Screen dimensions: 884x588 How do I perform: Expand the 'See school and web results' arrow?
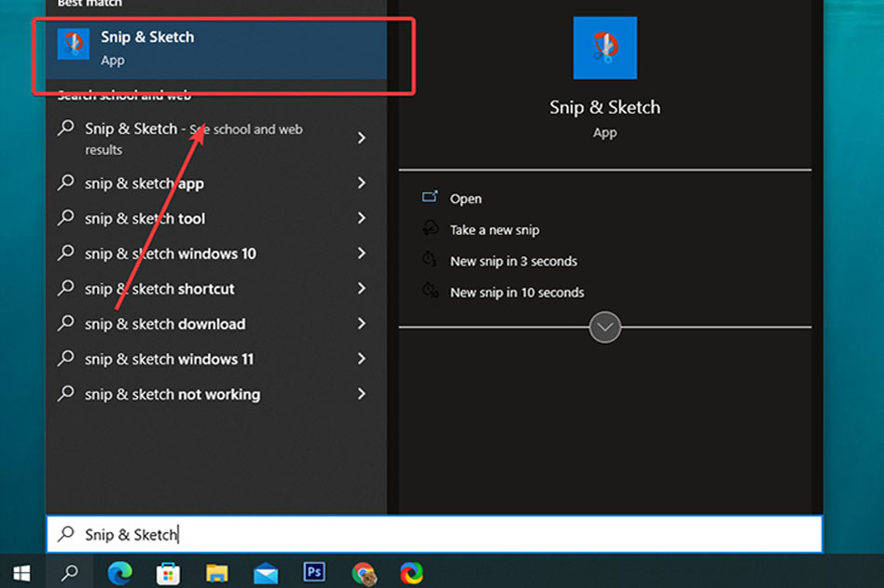[x=362, y=138]
